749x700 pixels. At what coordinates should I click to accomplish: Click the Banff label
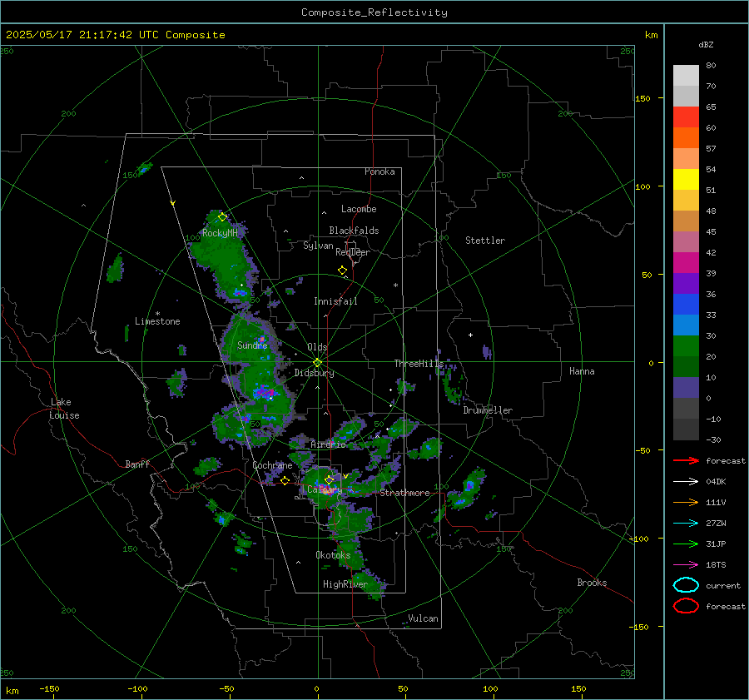[x=137, y=464]
